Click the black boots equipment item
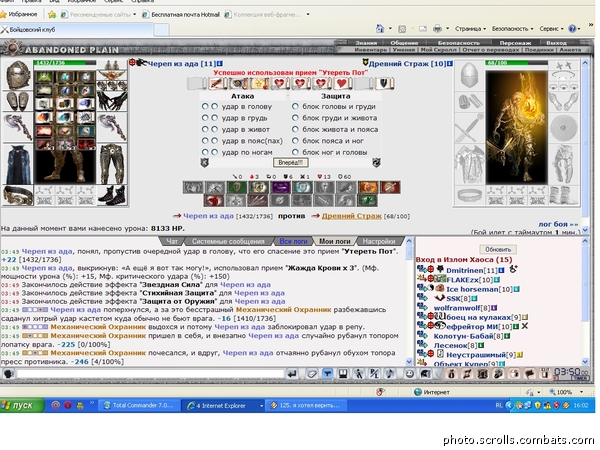 point(112,196)
